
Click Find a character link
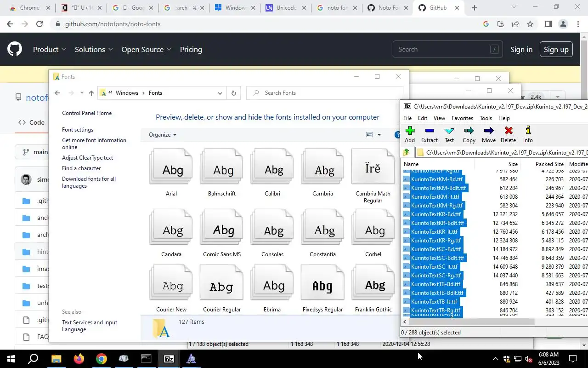81,168
